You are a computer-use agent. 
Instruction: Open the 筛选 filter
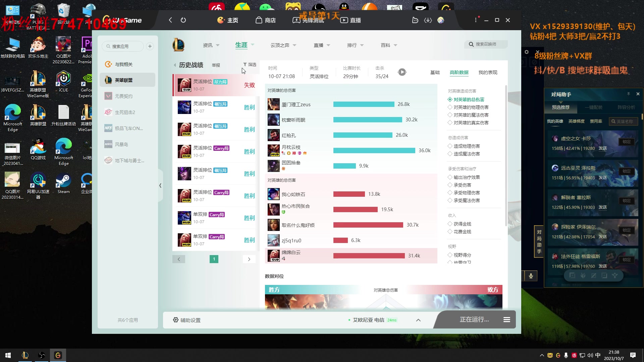pos(250,64)
